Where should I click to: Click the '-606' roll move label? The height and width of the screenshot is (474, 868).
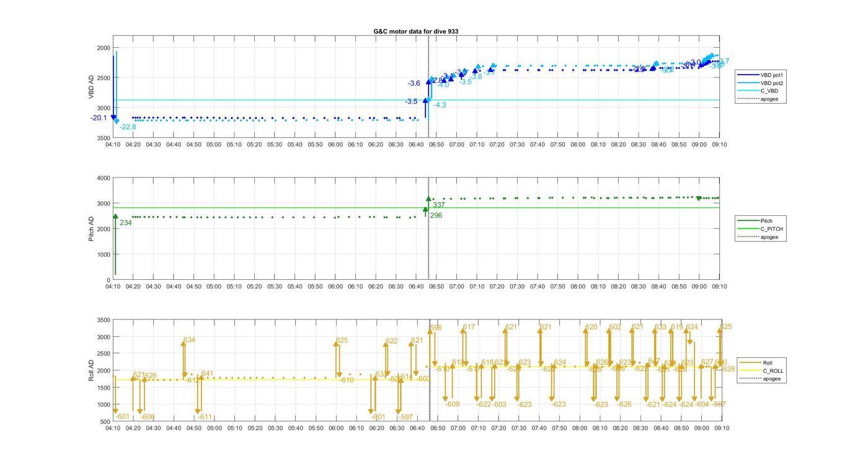148,417
